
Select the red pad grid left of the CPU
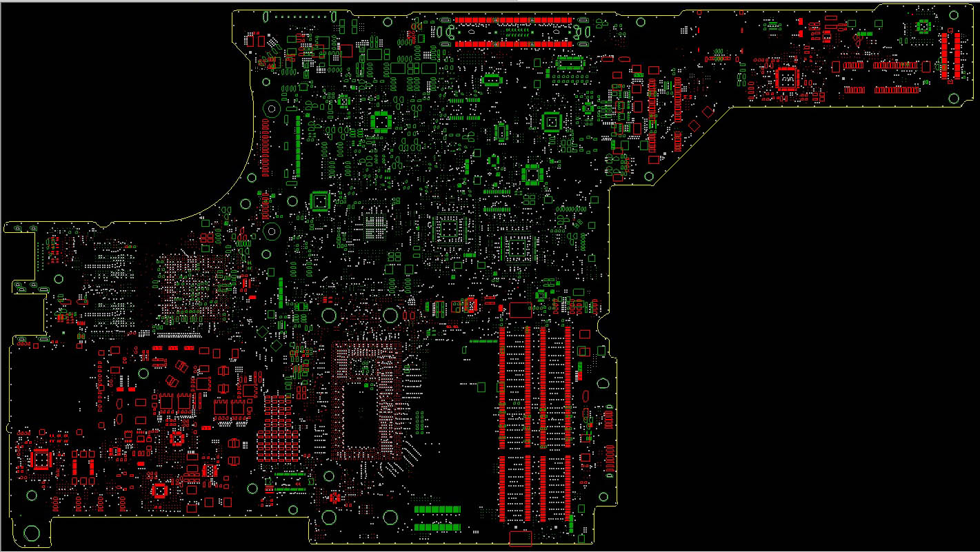pyautogui.click(x=279, y=428)
